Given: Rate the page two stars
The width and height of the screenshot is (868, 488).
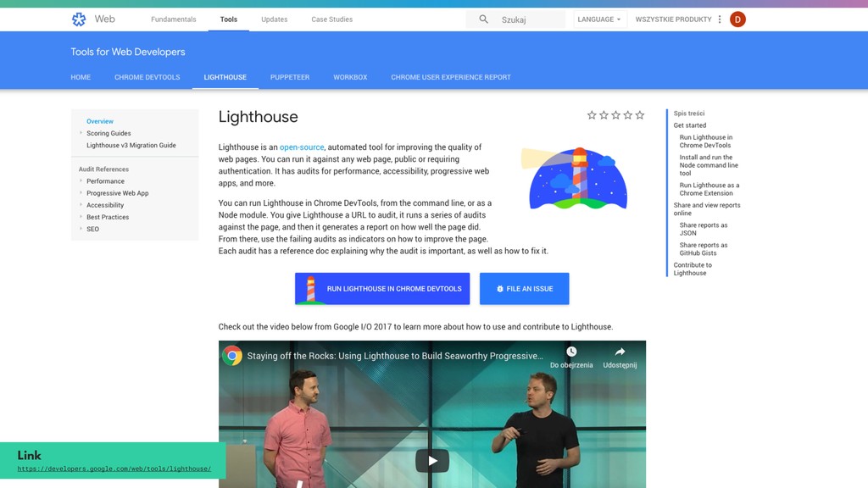Looking at the screenshot, I should (x=604, y=115).
